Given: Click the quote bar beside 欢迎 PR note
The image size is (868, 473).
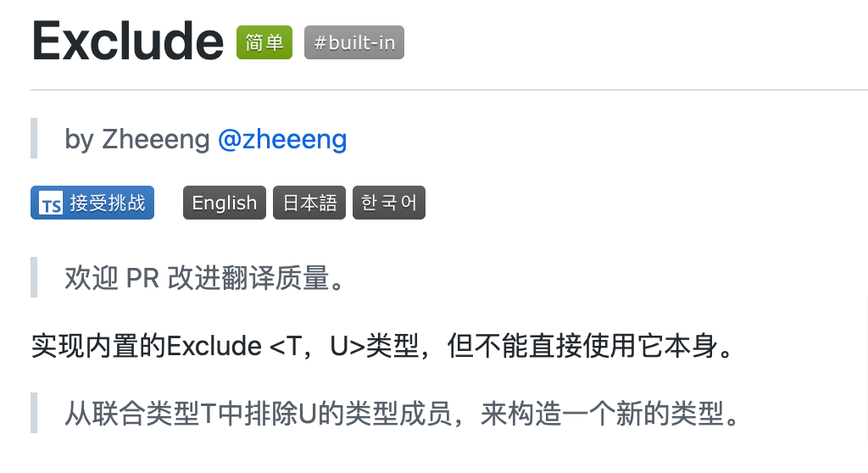Looking at the screenshot, I should click(34, 277).
